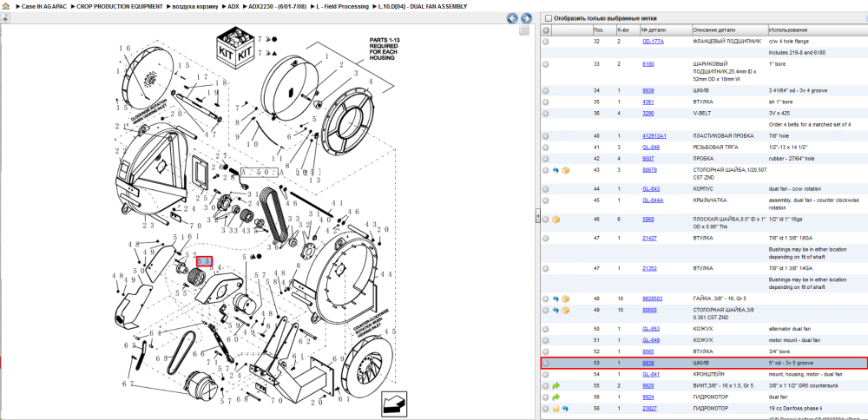
Task: Go to next diagram with right arrow
Action: point(526,18)
